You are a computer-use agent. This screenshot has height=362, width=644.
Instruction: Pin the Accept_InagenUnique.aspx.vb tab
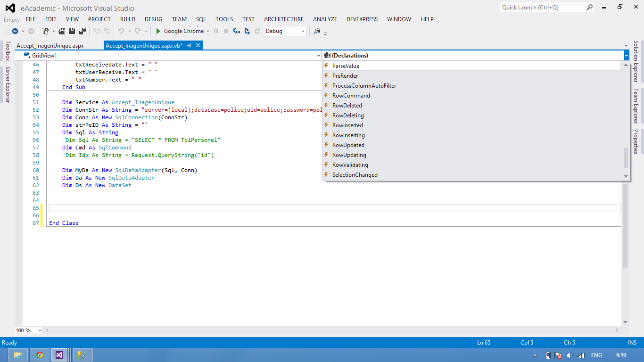point(189,46)
